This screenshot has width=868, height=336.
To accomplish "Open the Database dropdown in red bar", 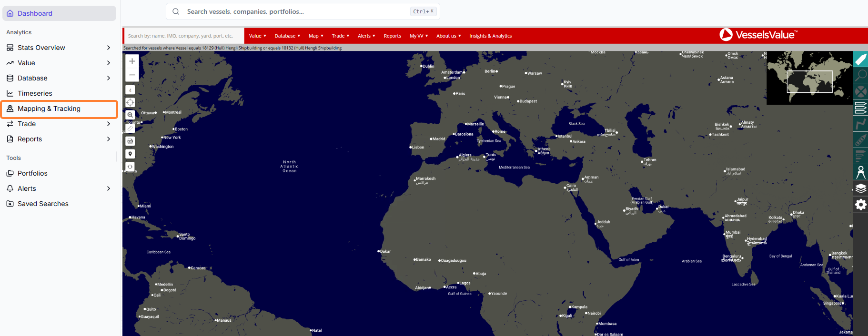I will (287, 36).
